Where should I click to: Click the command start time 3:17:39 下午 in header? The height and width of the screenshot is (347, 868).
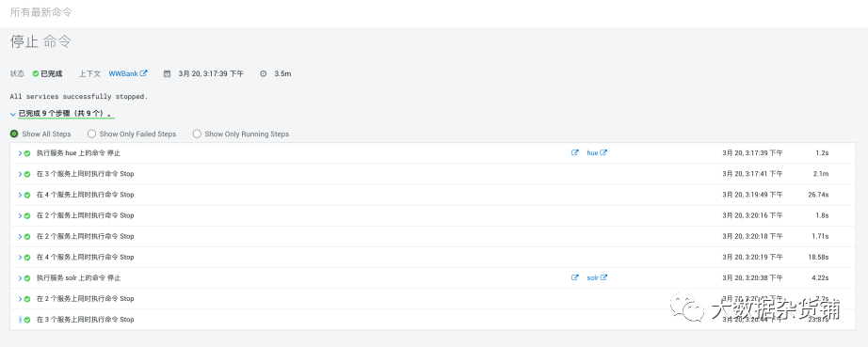tap(211, 73)
